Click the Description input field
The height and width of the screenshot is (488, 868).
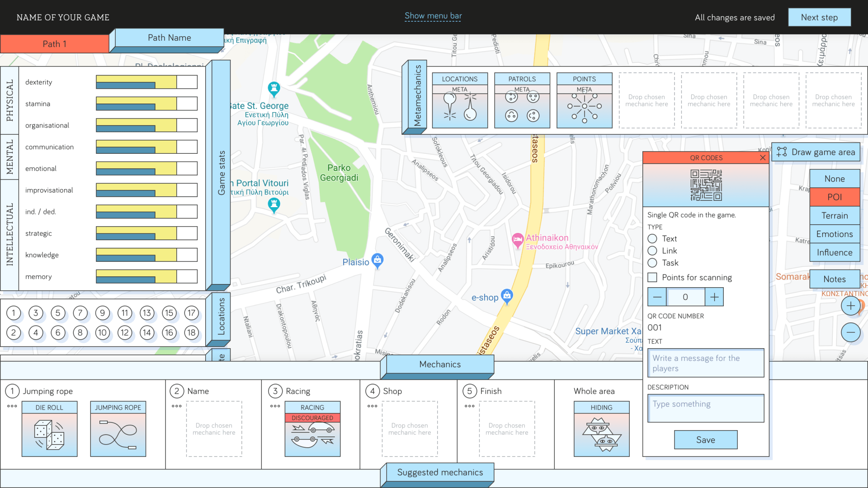(706, 409)
